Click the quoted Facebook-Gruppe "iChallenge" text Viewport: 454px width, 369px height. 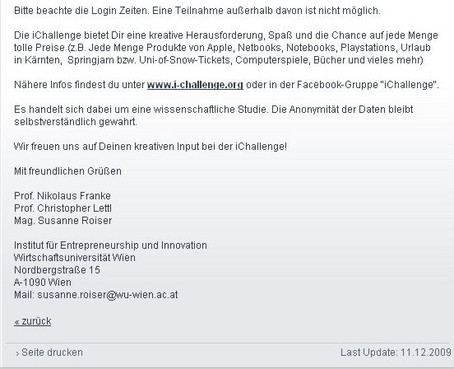366,85
